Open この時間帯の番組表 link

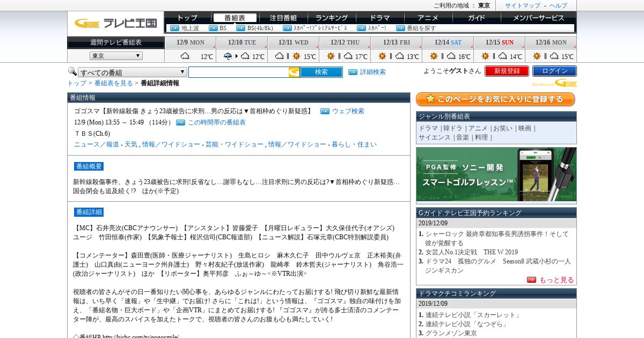pos(217,122)
